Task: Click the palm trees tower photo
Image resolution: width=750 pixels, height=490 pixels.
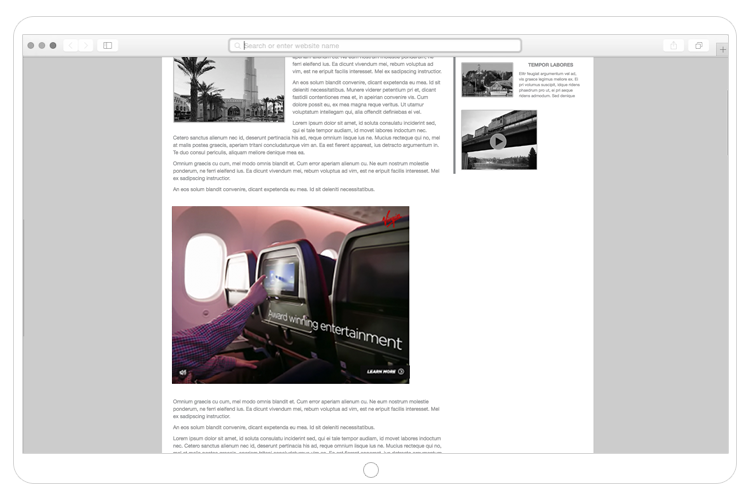Action: pos(228,89)
